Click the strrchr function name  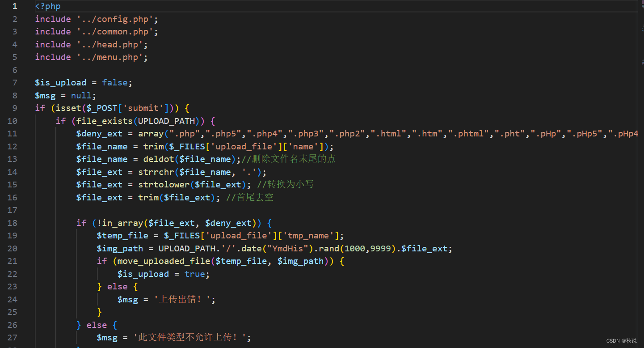click(x=156, y=172)
